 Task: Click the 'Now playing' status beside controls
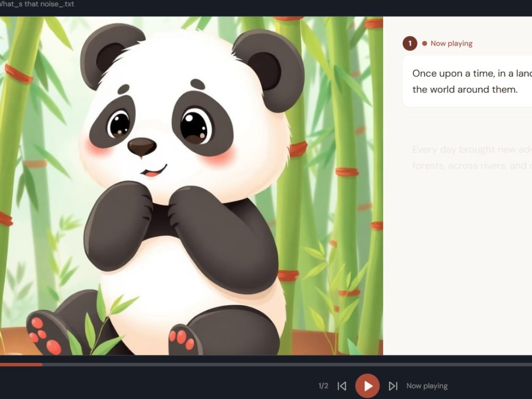click(x=427, y=386)
